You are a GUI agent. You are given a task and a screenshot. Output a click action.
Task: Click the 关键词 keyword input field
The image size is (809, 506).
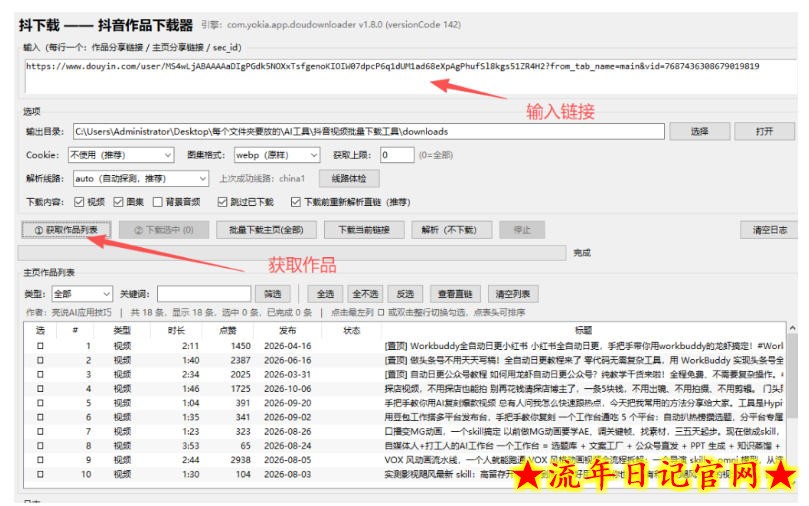tap(204, 294)
